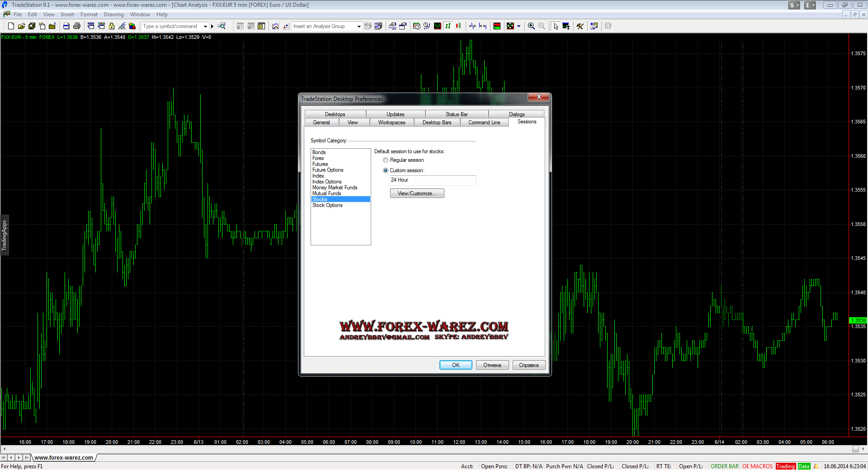Viewport: 868px width, 470px height.
Task: Click the open folder toolbar icon
Action: [x=21, y=26]
